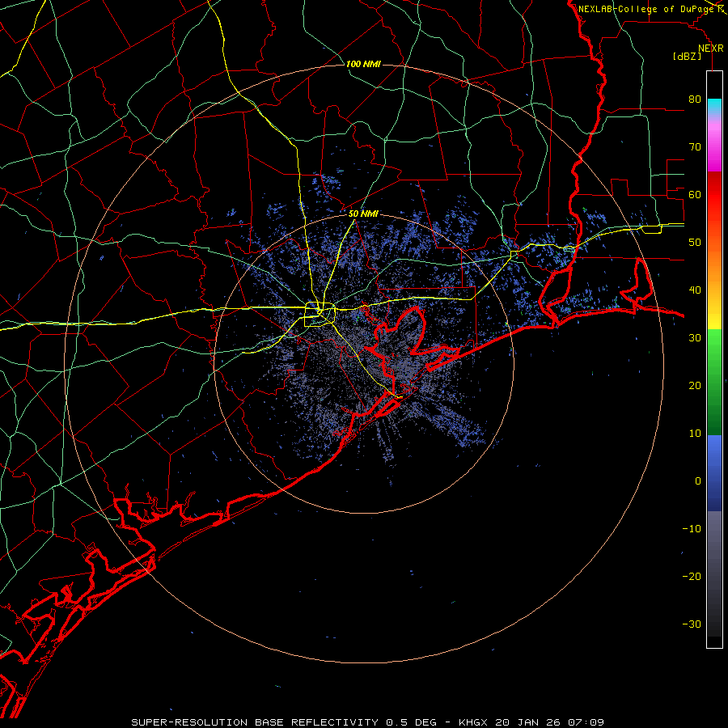728x728 pixels.
Task: Click the -10 value on the dBZ scale
Action: 692,529
